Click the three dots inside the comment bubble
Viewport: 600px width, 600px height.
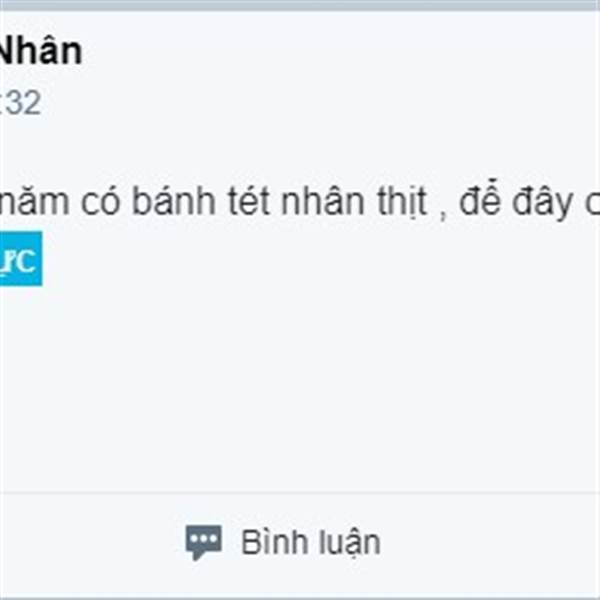pyautogui.click(x=204, y=539)
